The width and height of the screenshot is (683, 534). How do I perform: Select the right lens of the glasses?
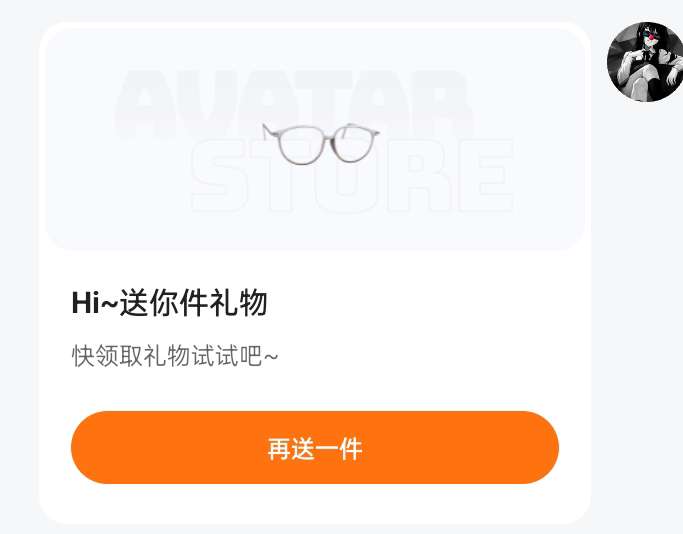pos(352,143)
